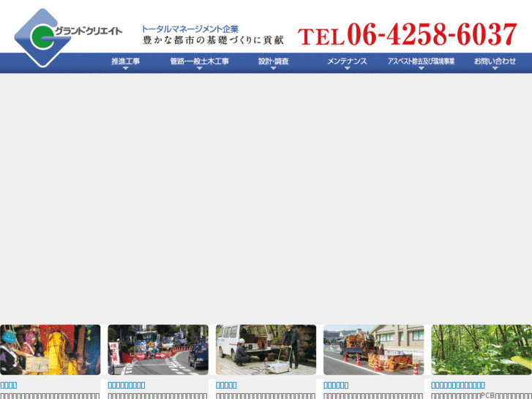
Task: Click the 豊かな都市の基礎づくりに貢献 slogan
Action: click(x=213, y=40)
